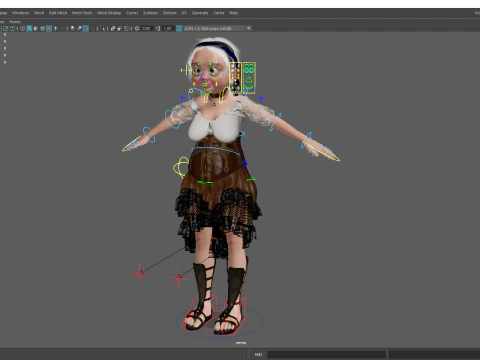The height and width of the screenshot is (360, 480).
Task: Toggle Use All Lights icon
Action: pyautogui.click(x=56, y=28)
